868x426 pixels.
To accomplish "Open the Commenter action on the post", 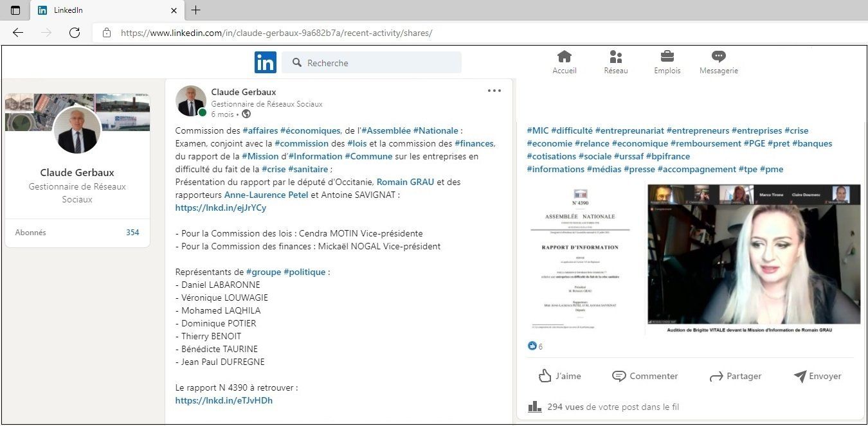I will (x=645, y=376).
